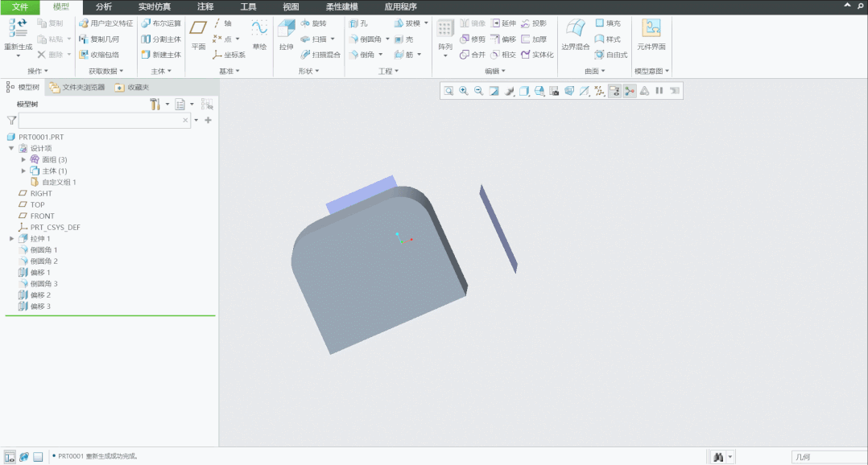The width and height of the screenshot is (868, 465).
Task: Click the 加厚 (Thicken) tool
Action: pos(534,39)
